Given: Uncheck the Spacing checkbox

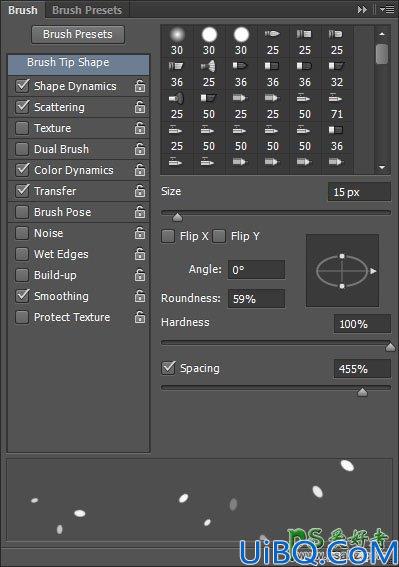Looking at the screenshot, I should [x=168, y=368].
